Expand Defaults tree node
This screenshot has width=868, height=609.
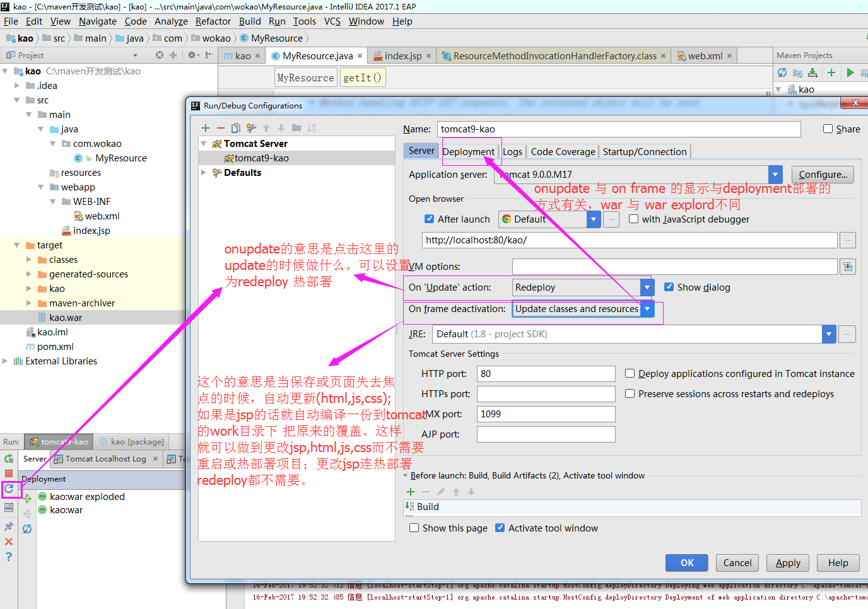pyautogui.click(x=204, y=173)
